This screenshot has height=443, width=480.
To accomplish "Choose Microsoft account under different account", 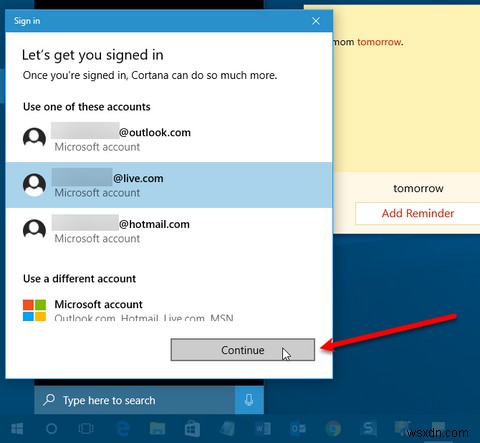I will 169,310.
